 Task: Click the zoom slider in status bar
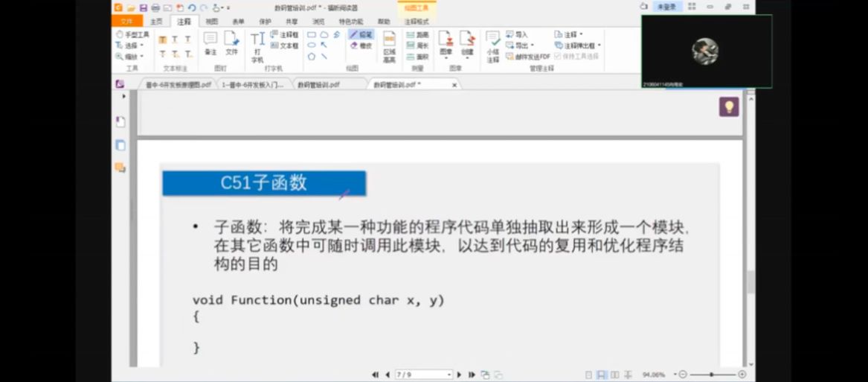coord(711,375)
